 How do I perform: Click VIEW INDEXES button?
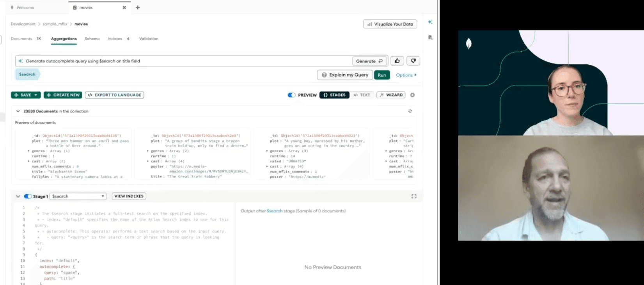point(129,196)
